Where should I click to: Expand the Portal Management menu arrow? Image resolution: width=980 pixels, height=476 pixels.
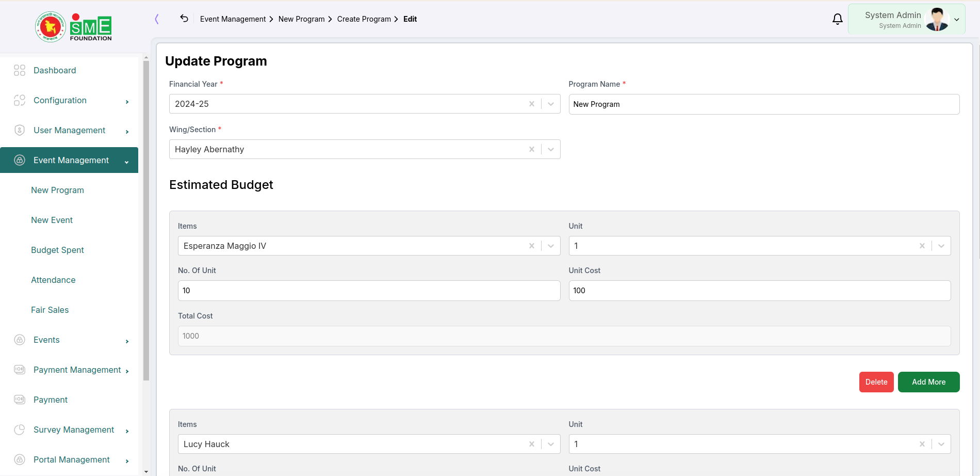pos(127,461)
